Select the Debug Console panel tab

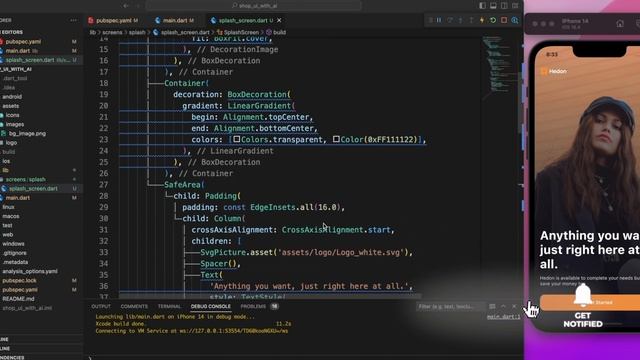[x=211, y=306]
